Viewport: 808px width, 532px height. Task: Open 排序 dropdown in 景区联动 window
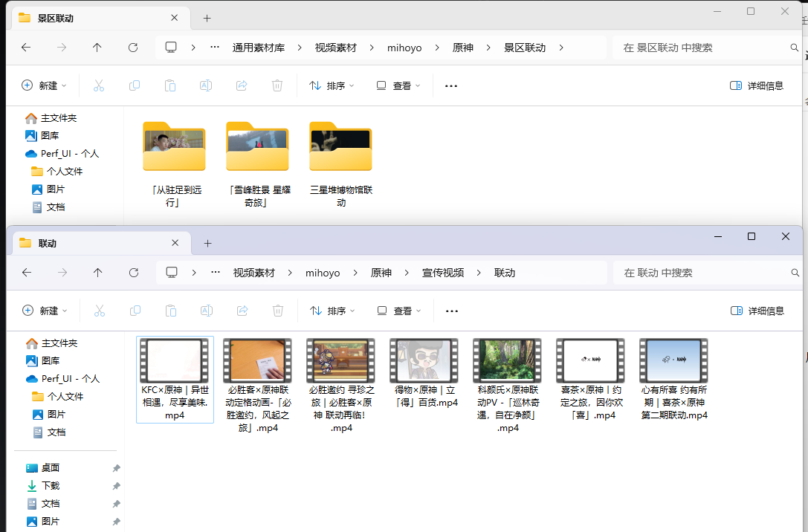pyautogui.click(x=332, y=85)
